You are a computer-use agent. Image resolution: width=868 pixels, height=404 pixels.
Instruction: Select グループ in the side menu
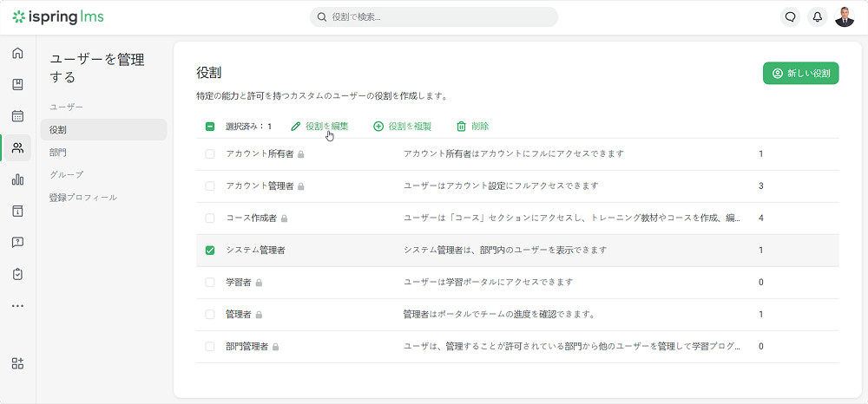tap(67, 175)
